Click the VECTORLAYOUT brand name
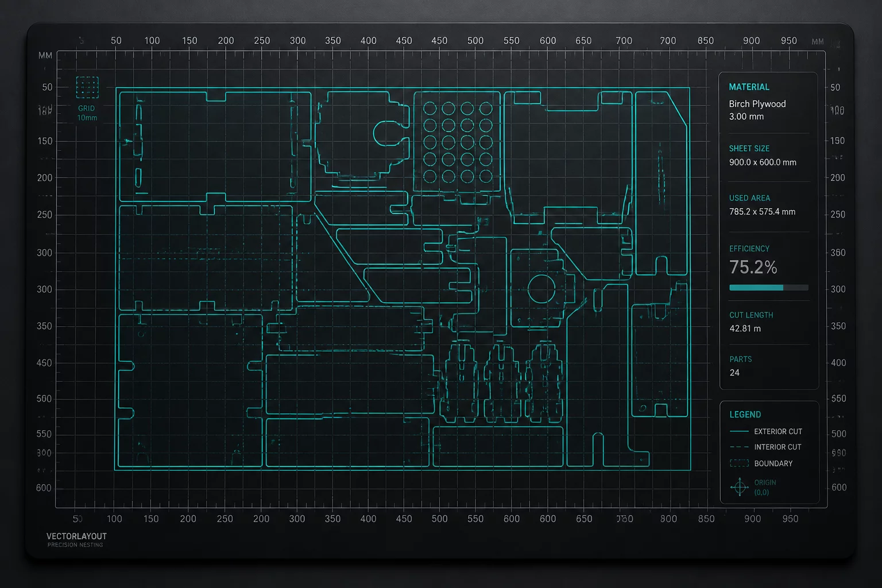 (x=76, y=536)
